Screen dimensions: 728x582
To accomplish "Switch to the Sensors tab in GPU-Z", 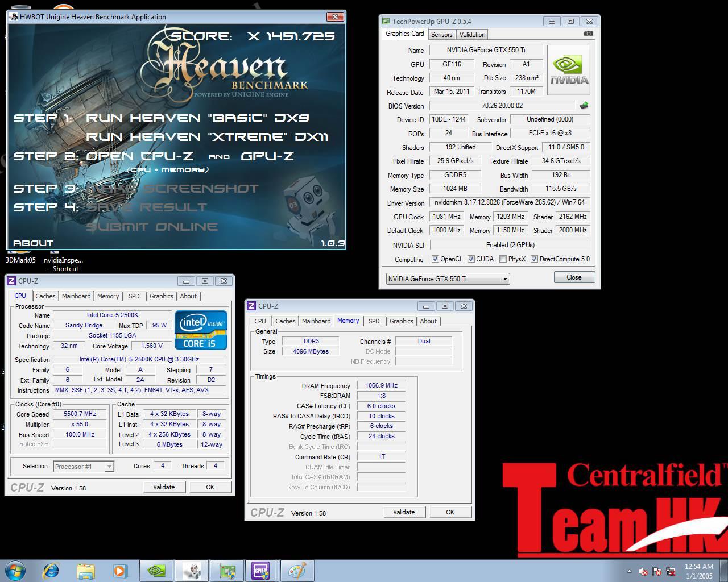I will 441,35.
